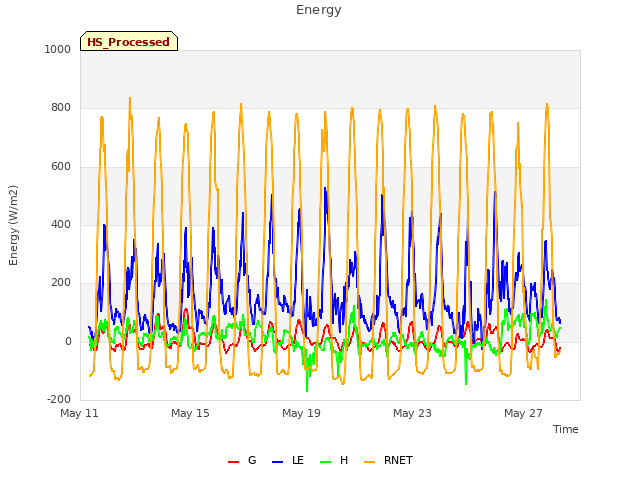Click the HS_Processed label box
This screenshot has height=480, width=640.
(x=129, y=41)
